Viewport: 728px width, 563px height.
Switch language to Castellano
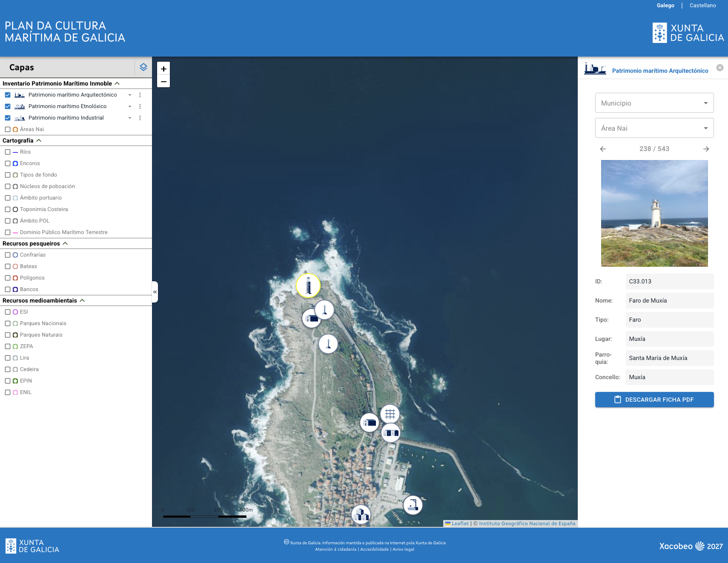(x=702, y=6)
